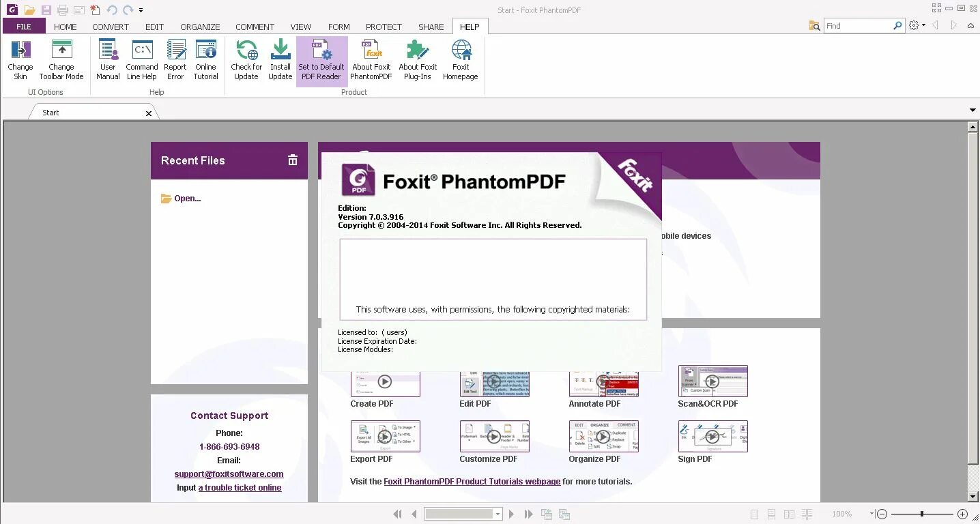This screenshot has height=524, width=980.
Task: Play the Organize PDF tutorial thumbnail
Action: pos(603,436)
